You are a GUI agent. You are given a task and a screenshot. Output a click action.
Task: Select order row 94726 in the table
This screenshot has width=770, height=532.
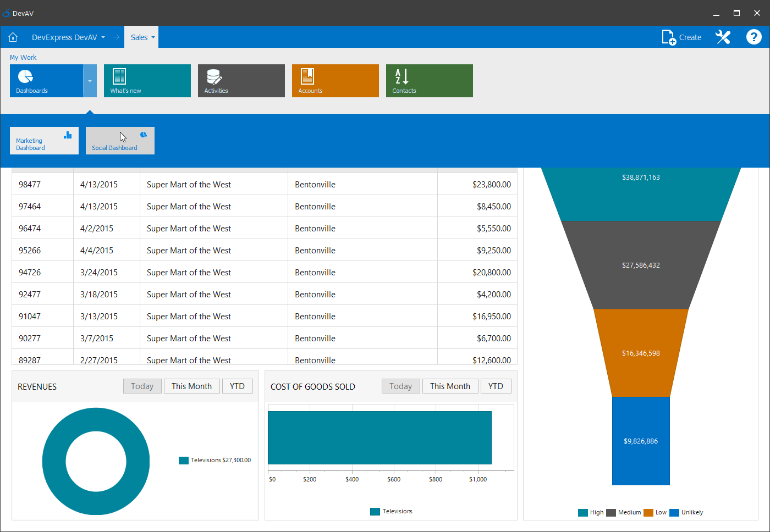264,273
